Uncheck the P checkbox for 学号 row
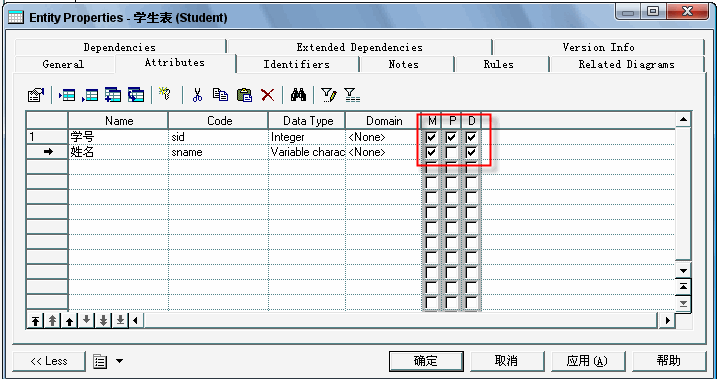Screen dimensions: 717x379 pyautogui.click(x=451, y=137)
